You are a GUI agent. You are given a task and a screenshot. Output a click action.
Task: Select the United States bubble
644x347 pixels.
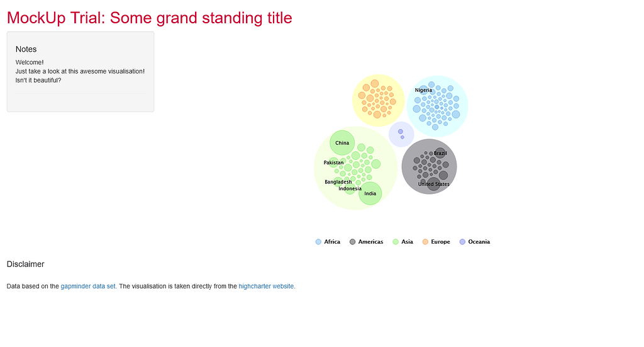(x=433, y=184)
